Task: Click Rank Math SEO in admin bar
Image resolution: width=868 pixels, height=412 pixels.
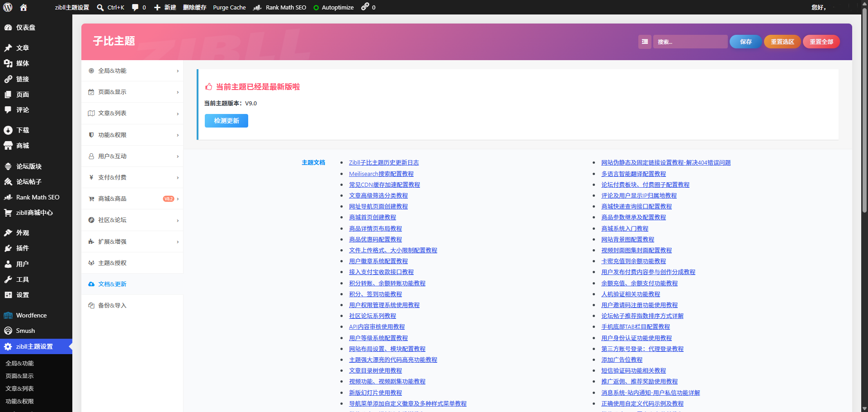Action: (x=280, y=7)
